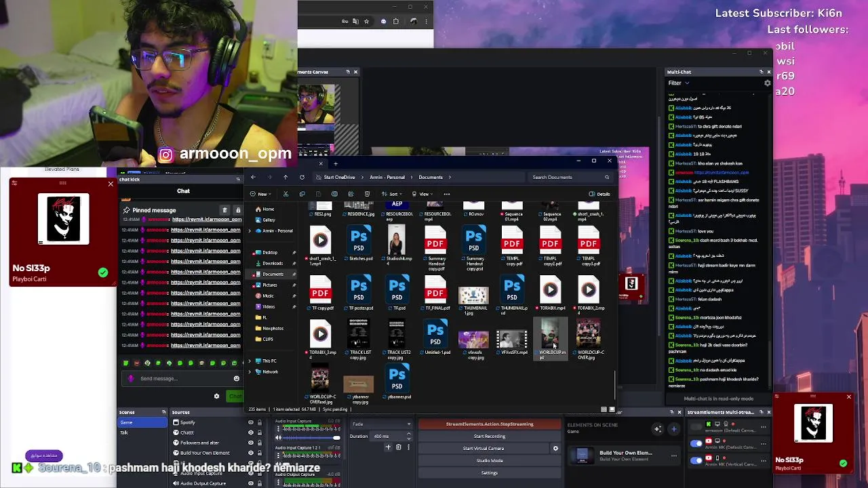
Task: Switch Explorer to large thumbnails view
Action: coord(612,409)
